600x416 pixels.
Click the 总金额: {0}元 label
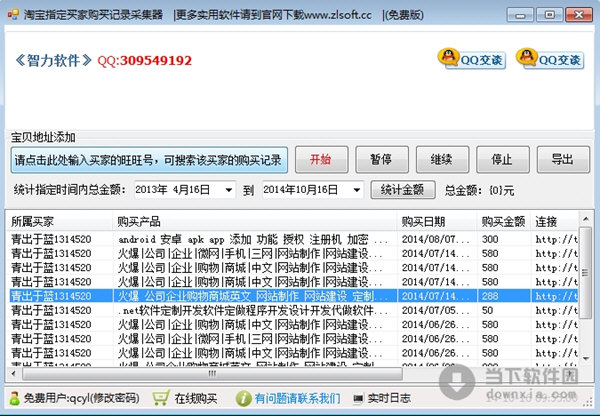(479, 190)
